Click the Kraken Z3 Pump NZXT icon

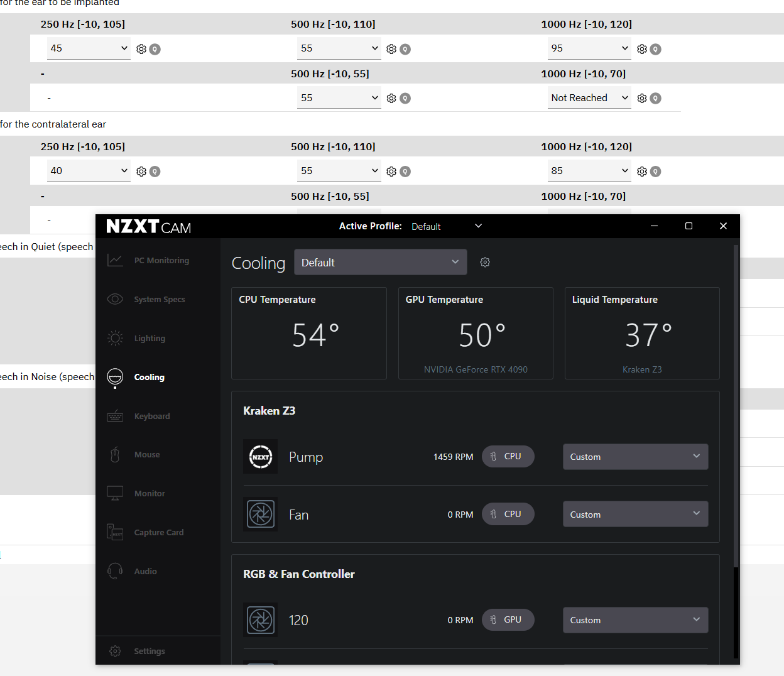click(260, 457)
